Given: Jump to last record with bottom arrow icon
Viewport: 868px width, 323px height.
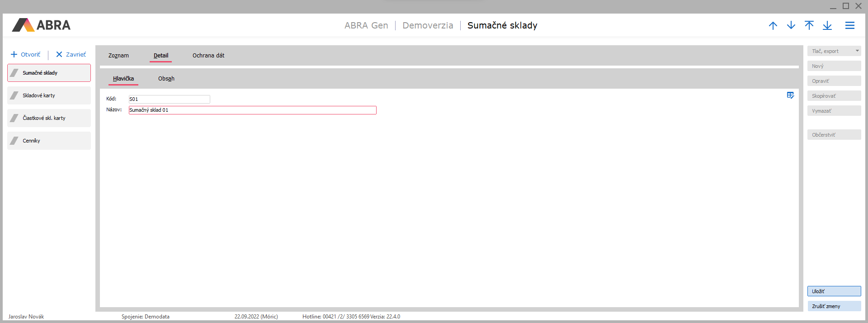Looking at the screenshot, I should (827, 26).
